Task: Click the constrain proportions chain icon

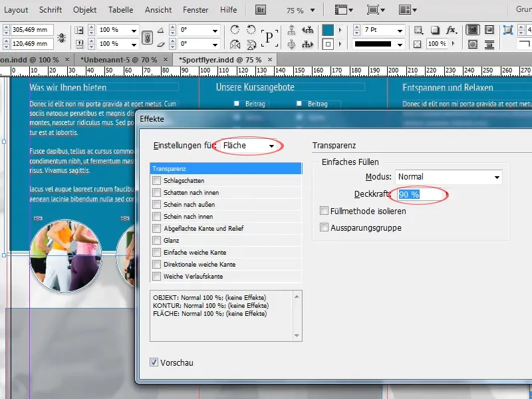Action: (x=147, y=37)
